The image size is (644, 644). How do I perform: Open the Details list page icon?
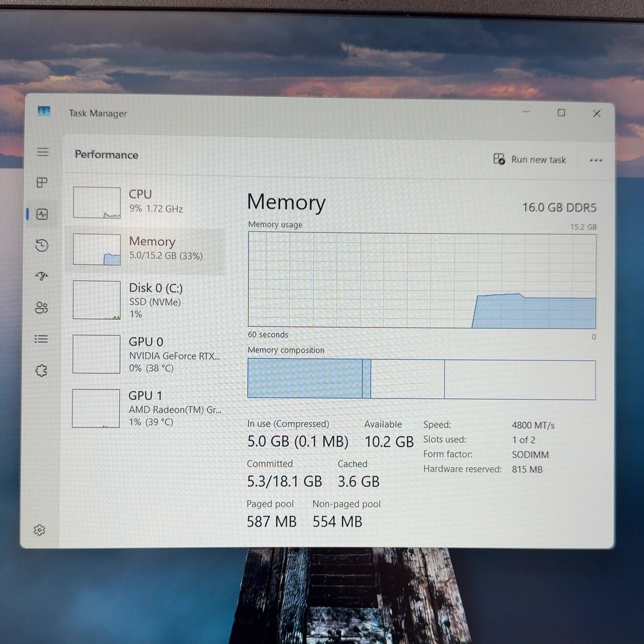pyautogui.click(x=41, y=339)
